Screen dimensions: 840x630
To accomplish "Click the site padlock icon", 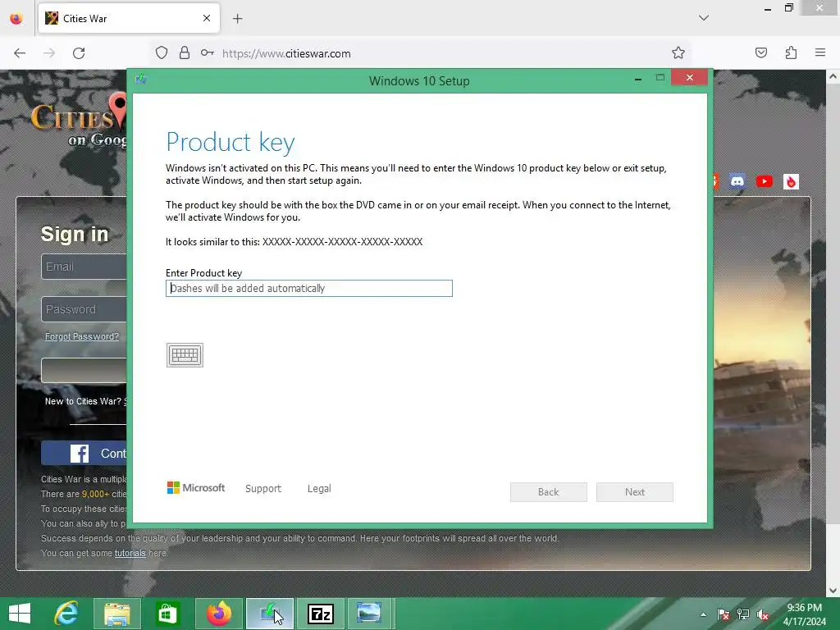I will 185,53.
